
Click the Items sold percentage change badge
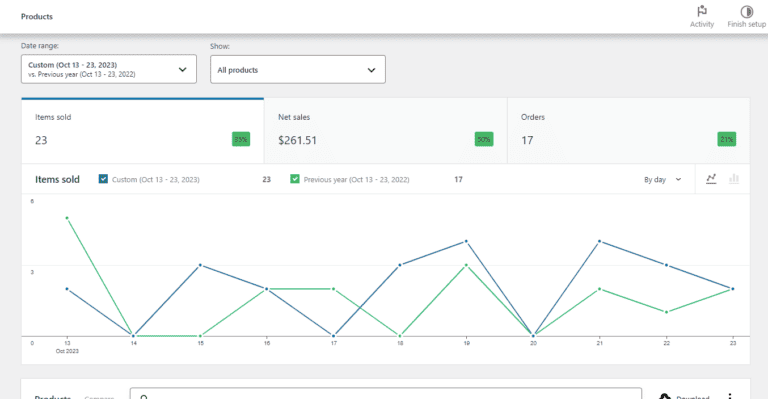[241, 140]
